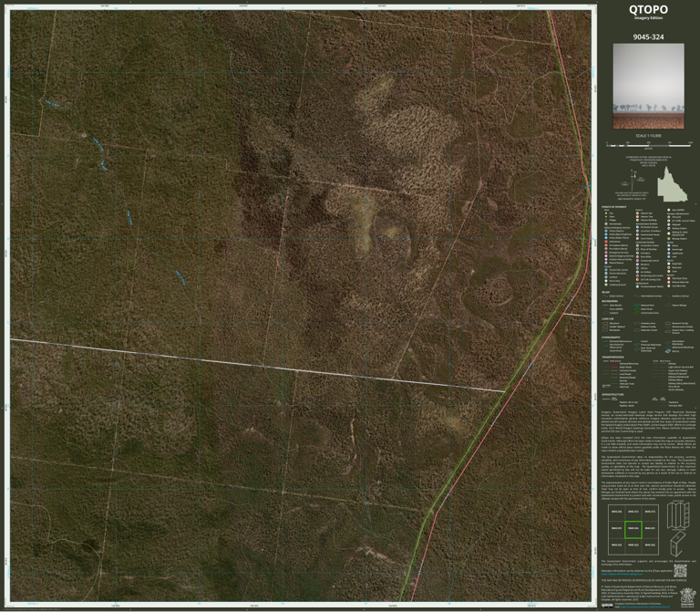Click the red Ambulance symbol in legend
700x612 pixels.
(x=606, y=242)
